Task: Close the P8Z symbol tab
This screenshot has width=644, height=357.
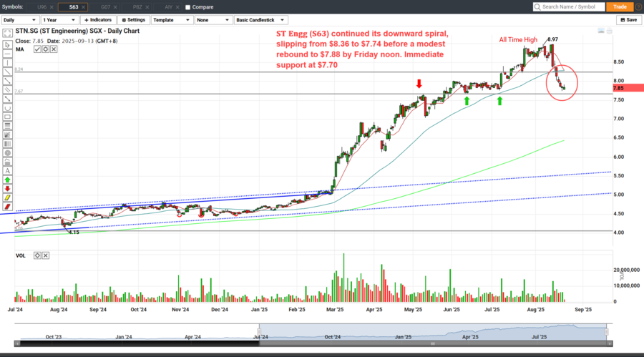Action: 147,7
